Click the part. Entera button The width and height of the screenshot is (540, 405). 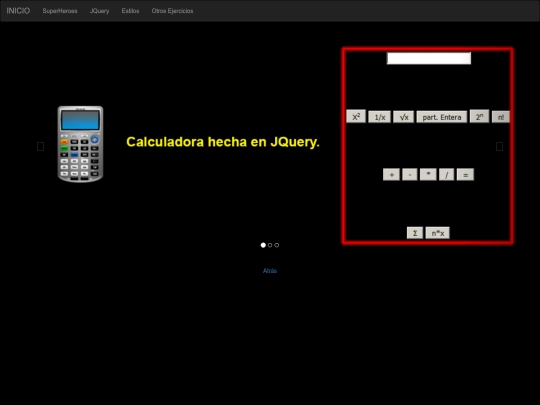coord(442,117)
